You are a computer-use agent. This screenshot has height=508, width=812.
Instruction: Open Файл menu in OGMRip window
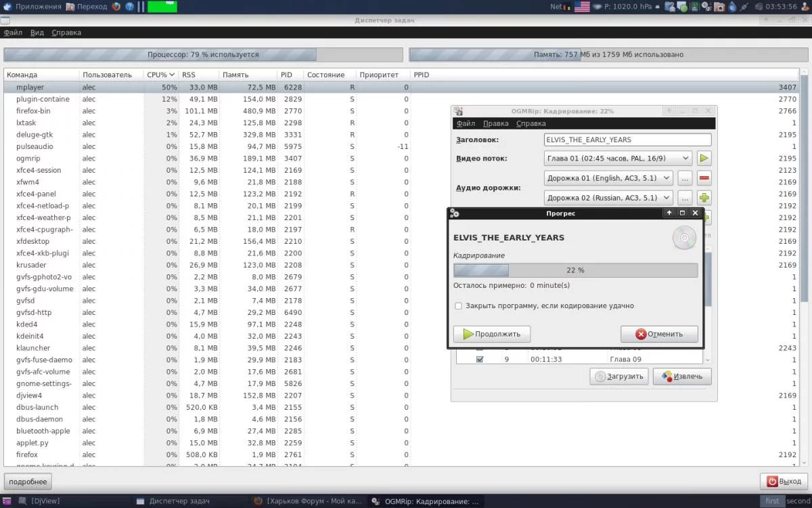pyautogui.click(x=466, y=123)
